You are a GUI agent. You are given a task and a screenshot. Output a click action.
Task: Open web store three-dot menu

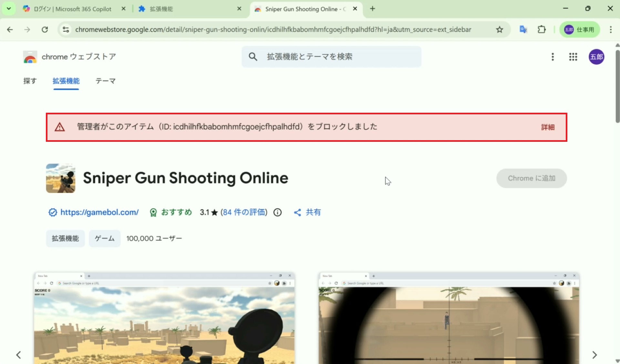click(553, 57)
